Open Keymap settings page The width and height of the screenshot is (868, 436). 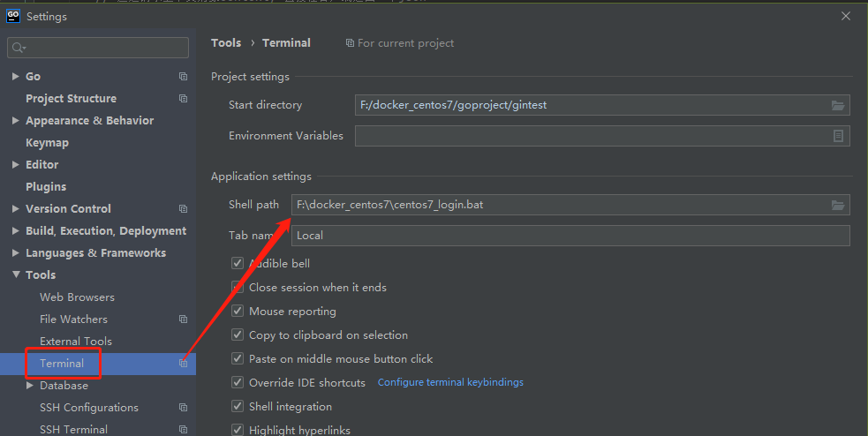coord(47,143)
